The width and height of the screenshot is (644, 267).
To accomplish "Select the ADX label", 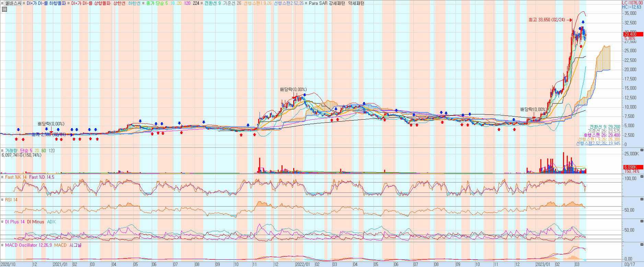I will click(x=51, y=222).
